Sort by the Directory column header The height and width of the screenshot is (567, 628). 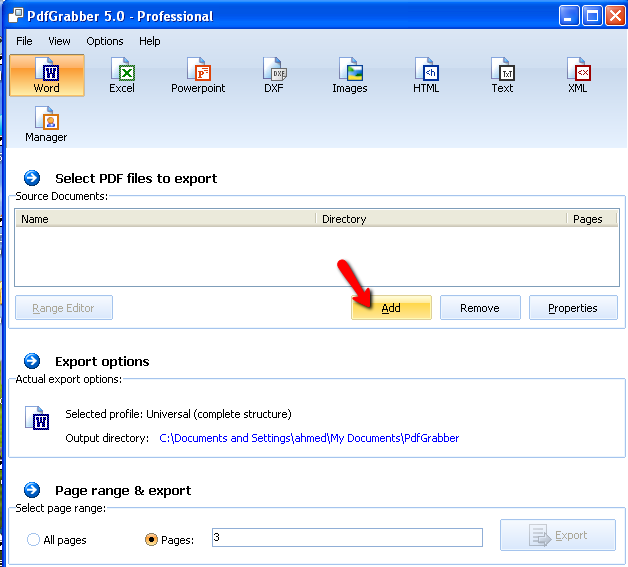pos(441,219)
